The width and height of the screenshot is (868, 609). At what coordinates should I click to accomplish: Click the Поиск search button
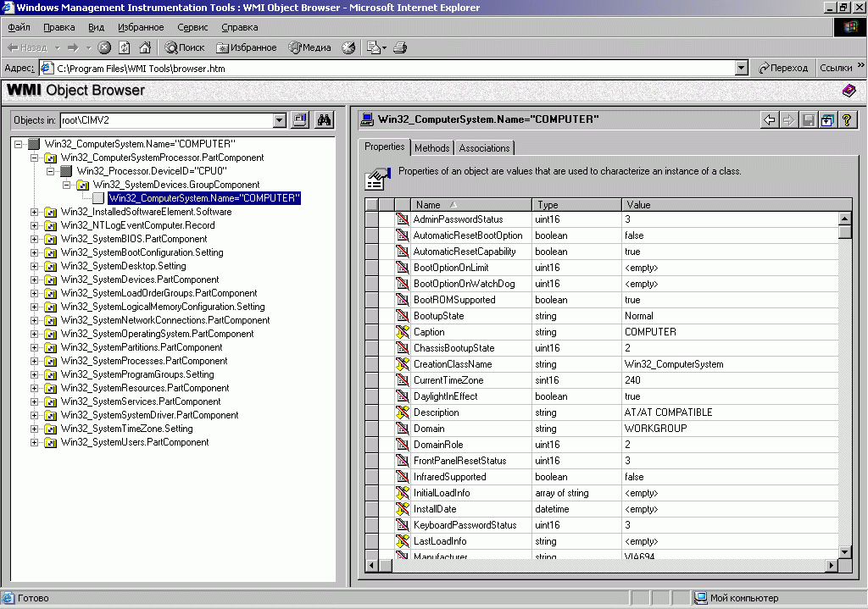tap(185, 47)
